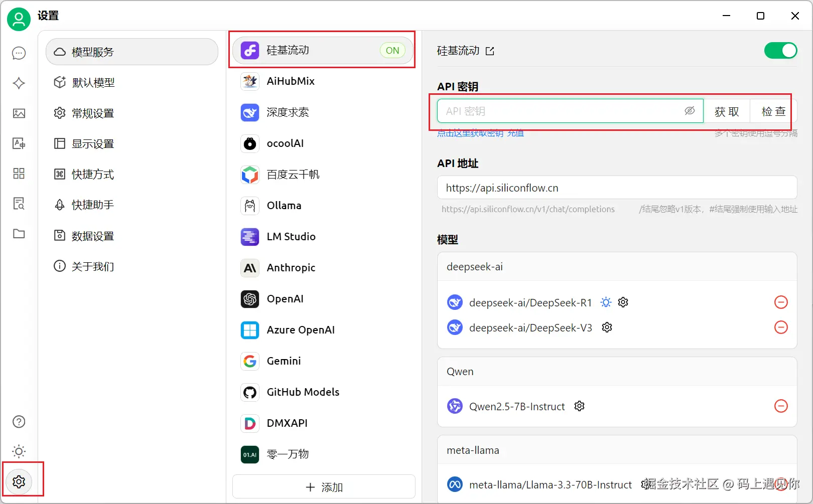Open the knowledge base icon in sidebar
The width and height of the screenshot is (813, 504).
click(x=19, y=204)
